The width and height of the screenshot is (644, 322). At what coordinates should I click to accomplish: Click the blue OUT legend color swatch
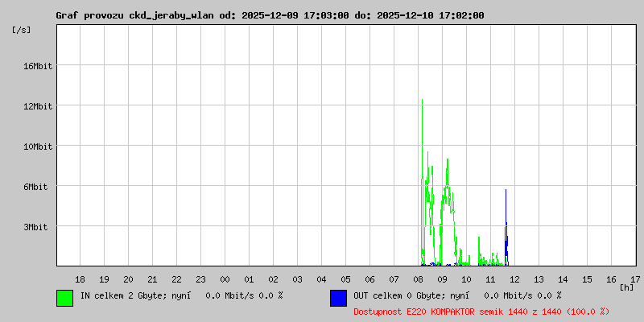pyautogui.click(x=338, y=298)
